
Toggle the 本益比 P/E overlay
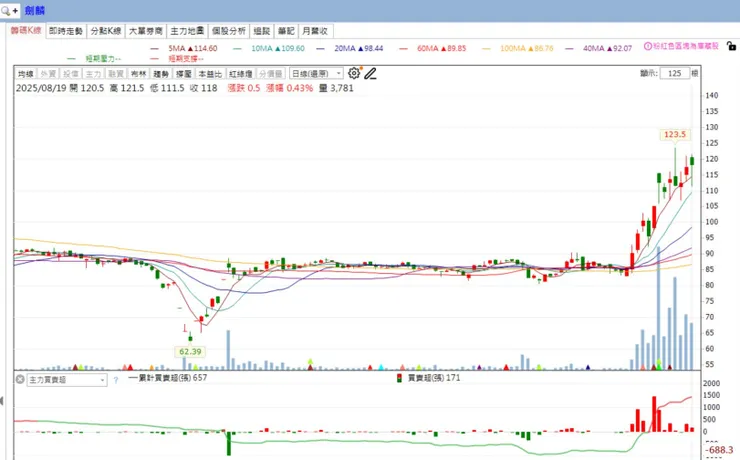(210, 74)
